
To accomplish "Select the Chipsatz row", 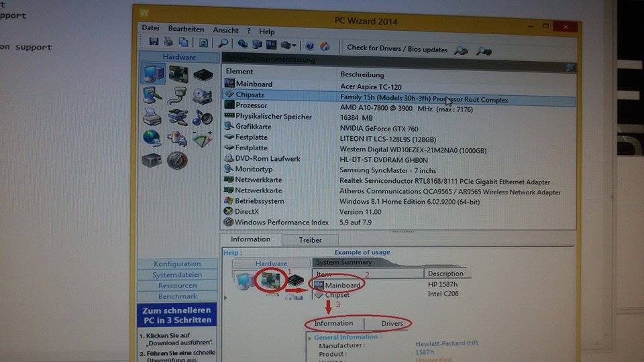I will click(398, 97).
